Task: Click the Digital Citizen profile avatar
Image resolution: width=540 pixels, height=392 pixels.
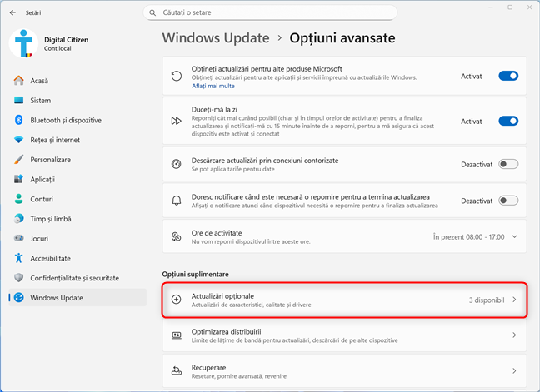Action: (23, 43)
